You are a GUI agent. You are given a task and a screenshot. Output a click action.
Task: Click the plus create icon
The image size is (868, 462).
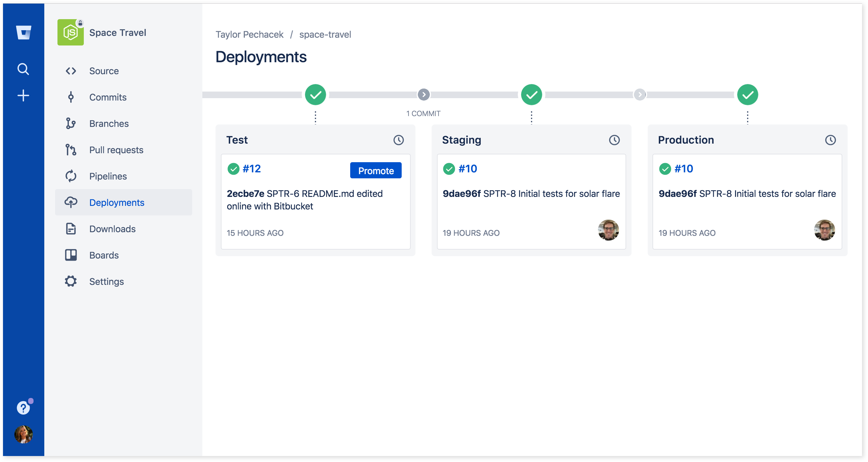[23, 96]
